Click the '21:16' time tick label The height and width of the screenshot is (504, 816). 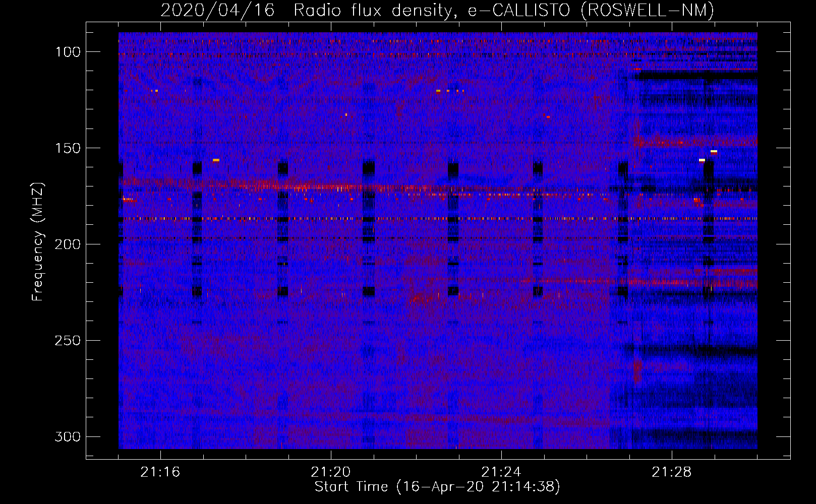160,472
